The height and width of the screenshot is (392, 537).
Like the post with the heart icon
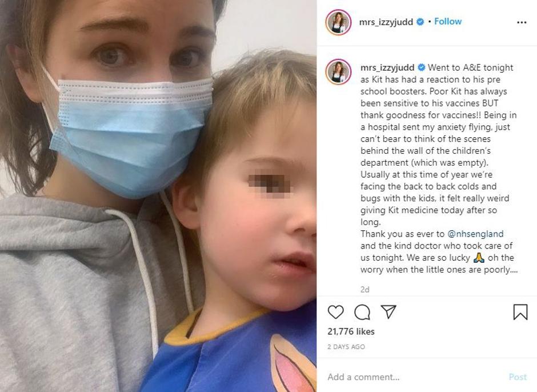point(336,312)
